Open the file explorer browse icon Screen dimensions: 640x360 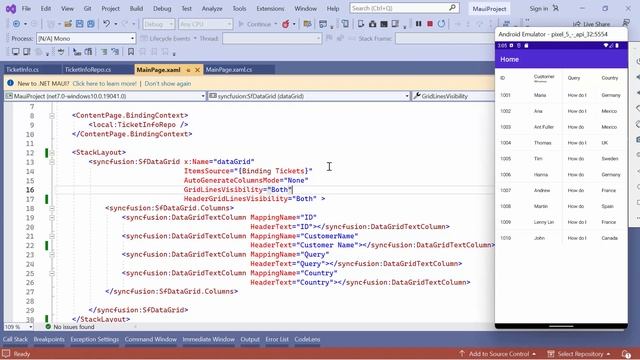(307, 24)
